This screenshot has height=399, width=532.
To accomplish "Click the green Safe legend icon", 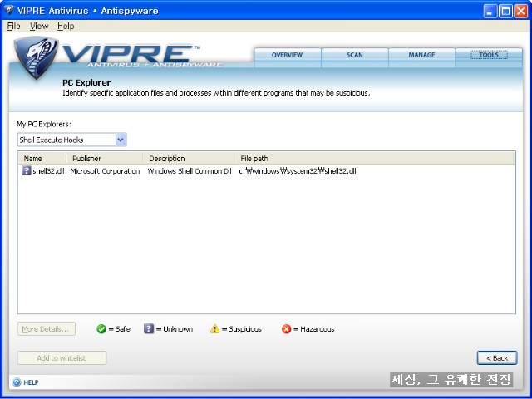I will tap(101, 329).
